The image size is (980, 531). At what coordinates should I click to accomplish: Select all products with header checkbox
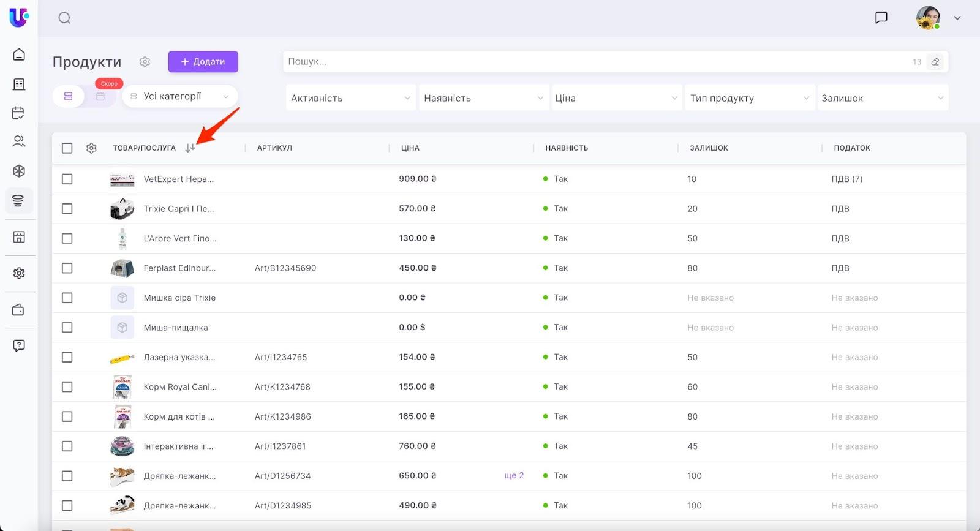[67, 148]
